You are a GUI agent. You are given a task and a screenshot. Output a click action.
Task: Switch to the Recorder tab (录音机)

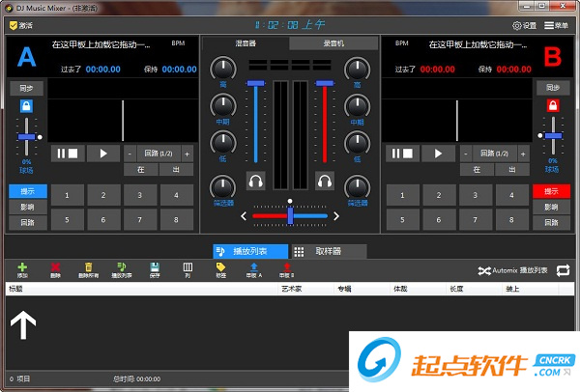[x=333, y=43]
